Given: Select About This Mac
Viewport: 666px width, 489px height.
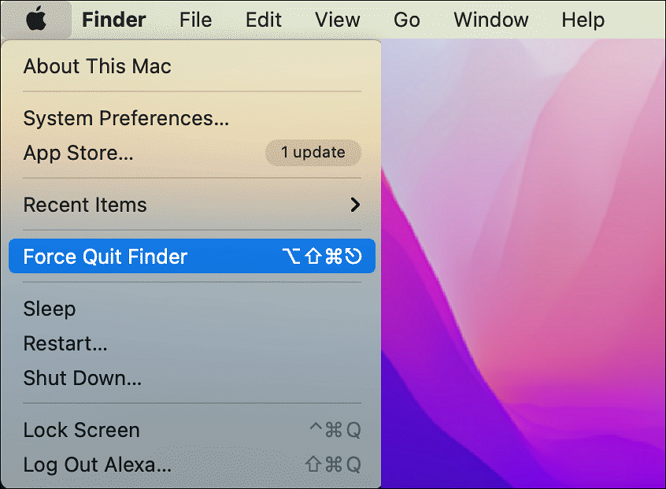Looking at the screenshot, I should tap(97, 67).
